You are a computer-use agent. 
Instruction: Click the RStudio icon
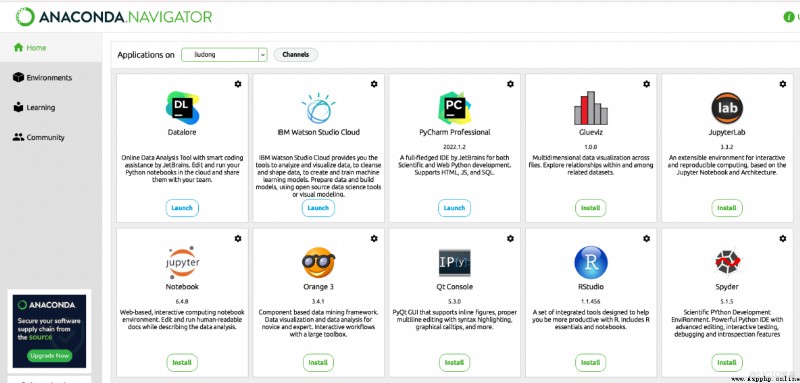(x=591, y=263)
